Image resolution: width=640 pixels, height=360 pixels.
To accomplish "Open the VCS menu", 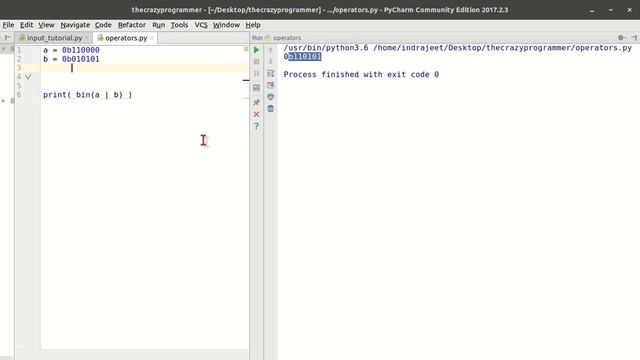I will click(201, 25).
